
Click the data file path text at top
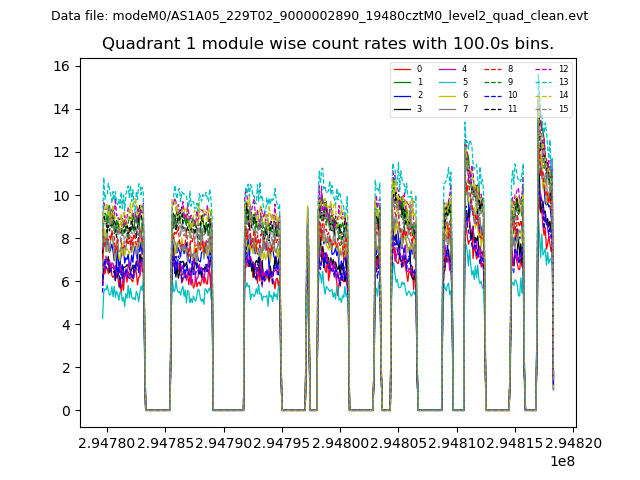pyautogui.click(x=319, y=16)
